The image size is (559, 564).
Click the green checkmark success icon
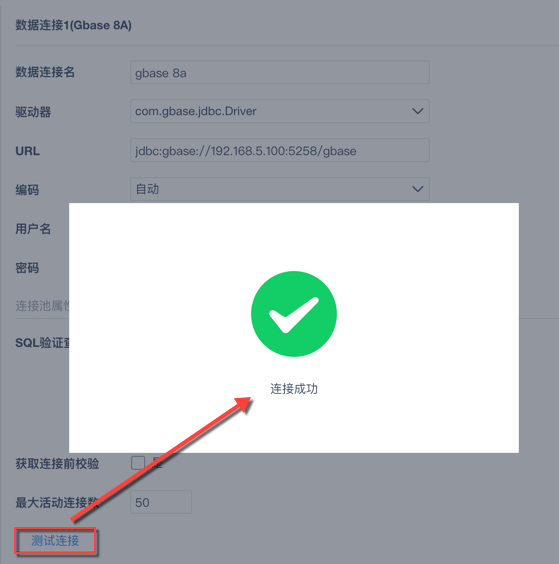(294, 314)
